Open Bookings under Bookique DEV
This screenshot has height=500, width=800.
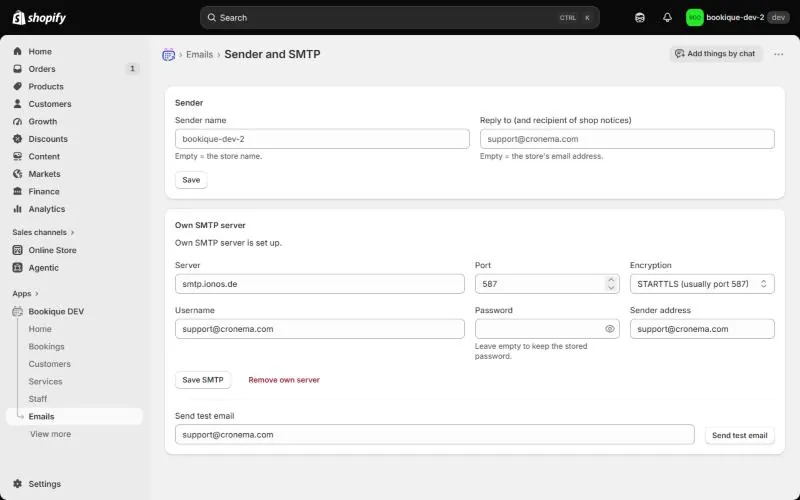click(46, 346)
